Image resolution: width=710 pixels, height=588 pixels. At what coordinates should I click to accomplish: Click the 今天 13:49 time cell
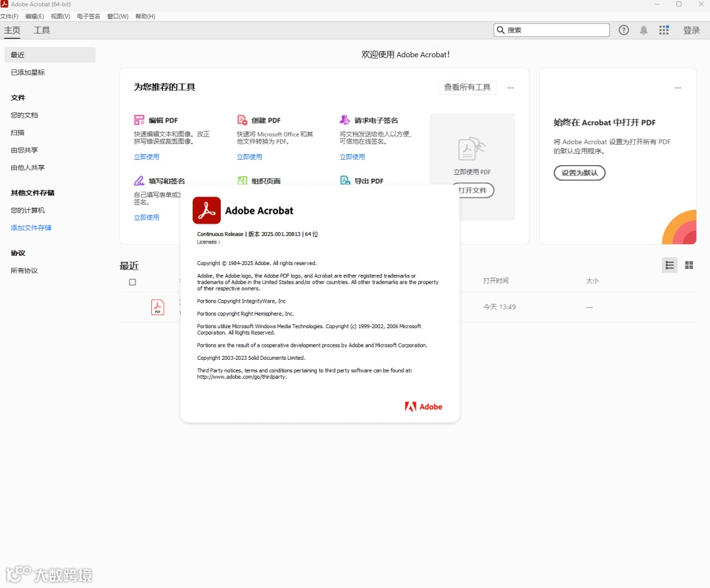499,307
